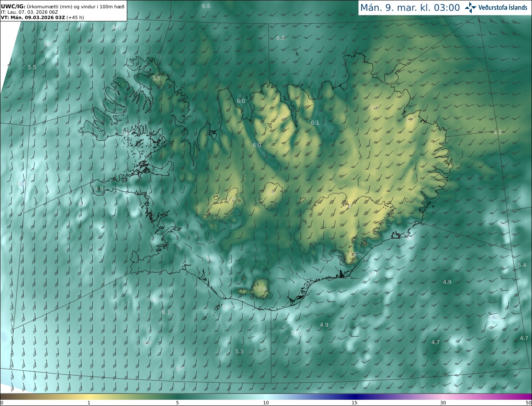Click the colorbar tick label 50
Viewport: 532px width, 406px height.
click(x=529, y=403)
